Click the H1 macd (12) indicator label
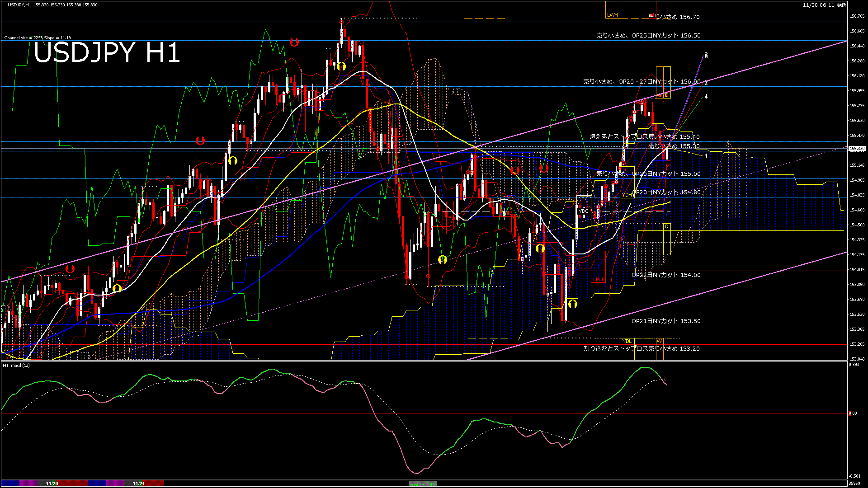Screen dimensions: 868x488 pos(16,365)
